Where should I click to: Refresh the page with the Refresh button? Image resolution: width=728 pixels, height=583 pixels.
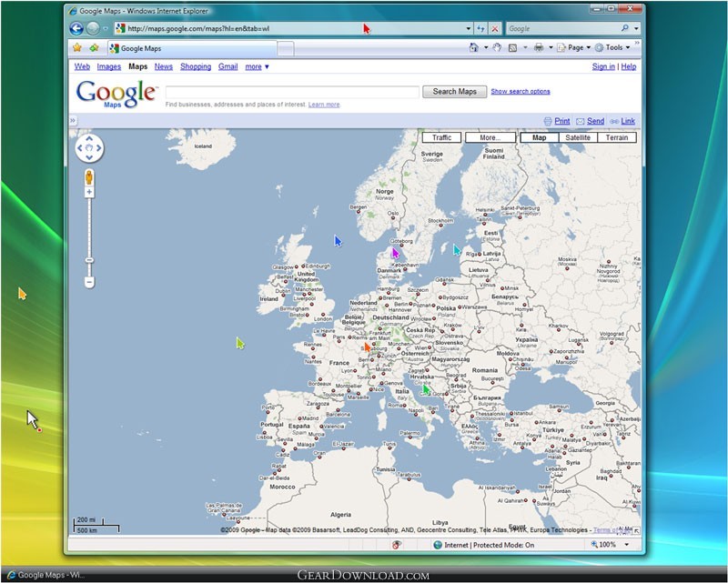[480, 29]
